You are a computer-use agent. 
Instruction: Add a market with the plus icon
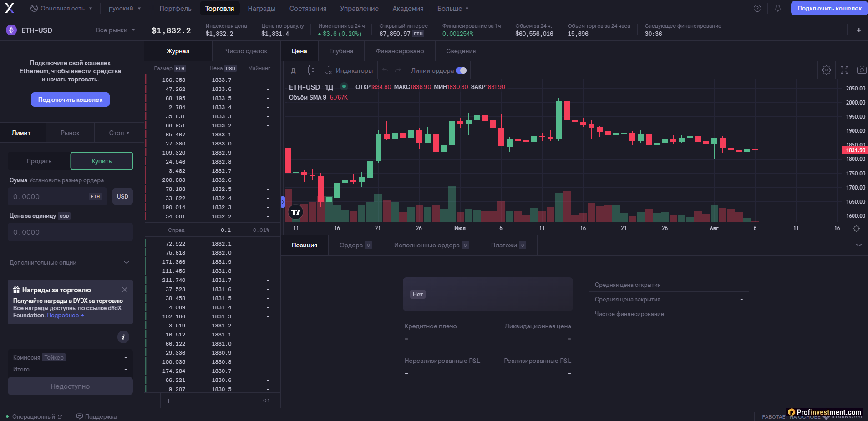coord(859,30)
